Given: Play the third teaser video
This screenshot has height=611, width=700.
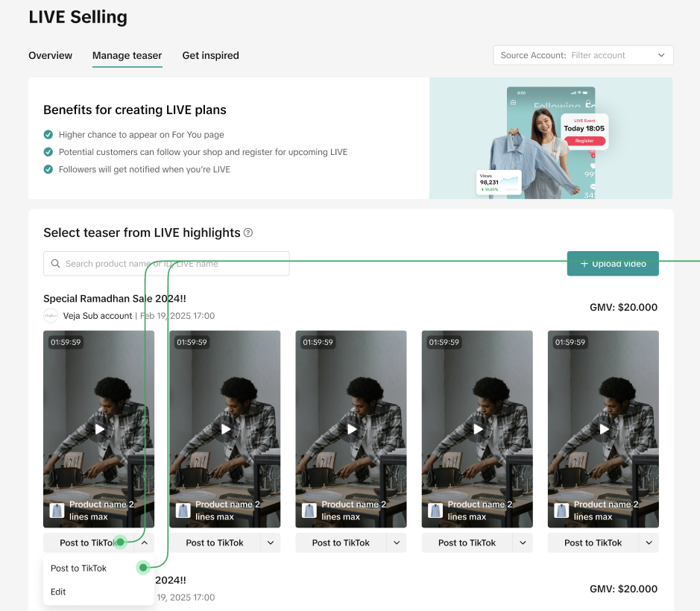Looking at the screenshot, I should pos(351,429).
